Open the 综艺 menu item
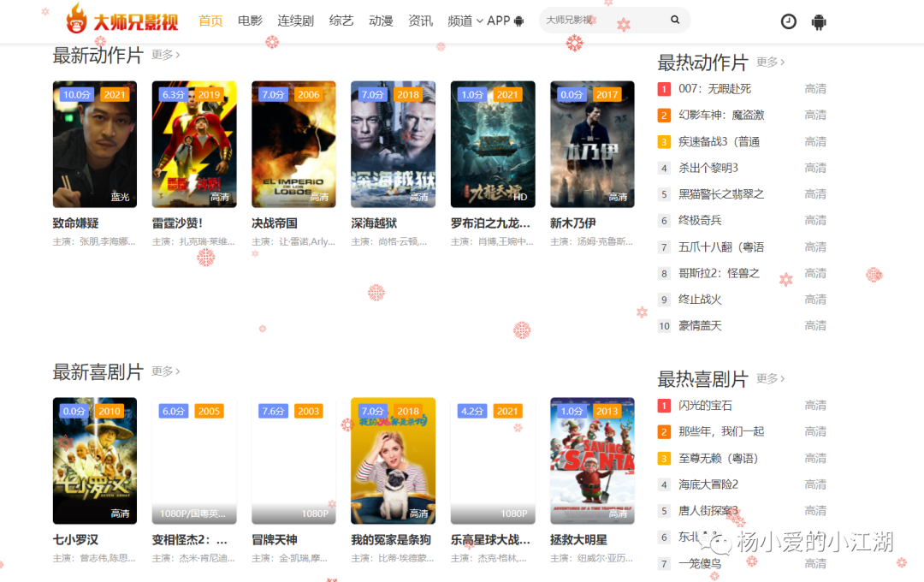The width and height of the screenshot is (924, 582). pos(341,21)
